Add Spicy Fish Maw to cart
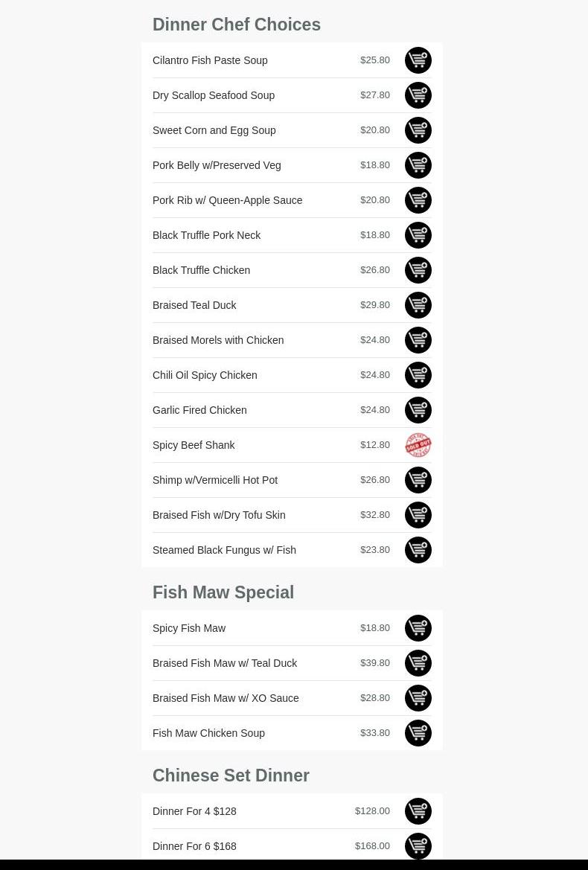This screenshot has height=870, width=588. point(418,628)
